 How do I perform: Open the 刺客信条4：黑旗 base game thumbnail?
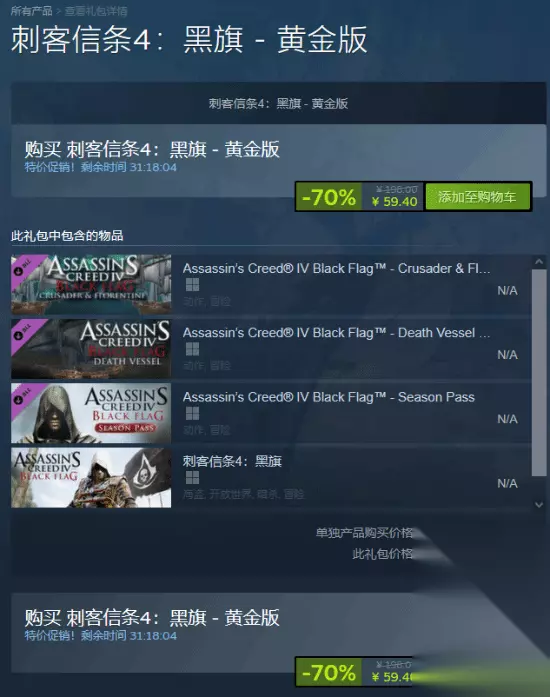click(91, 478)
